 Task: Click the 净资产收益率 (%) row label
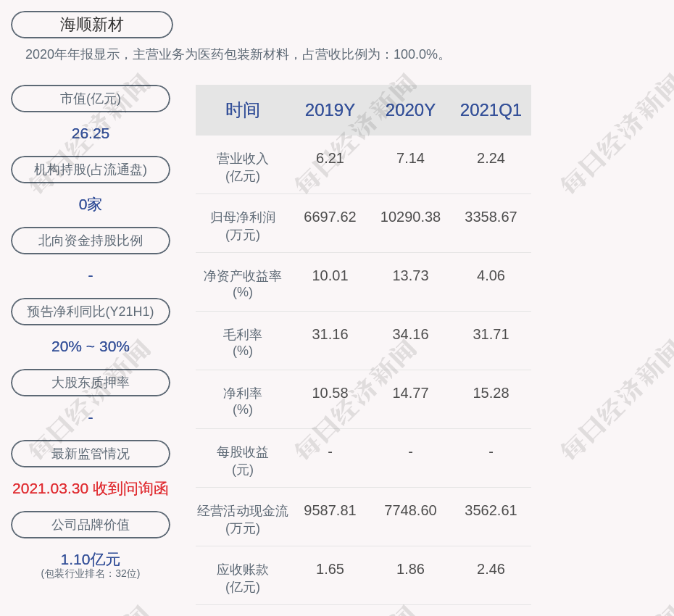point(243,284)
